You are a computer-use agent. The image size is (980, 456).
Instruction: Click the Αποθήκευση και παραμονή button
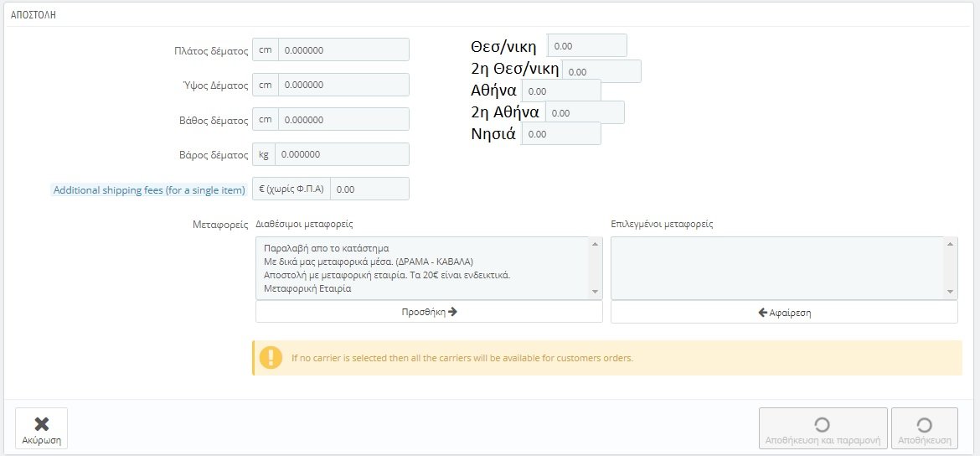click(823, 429)
